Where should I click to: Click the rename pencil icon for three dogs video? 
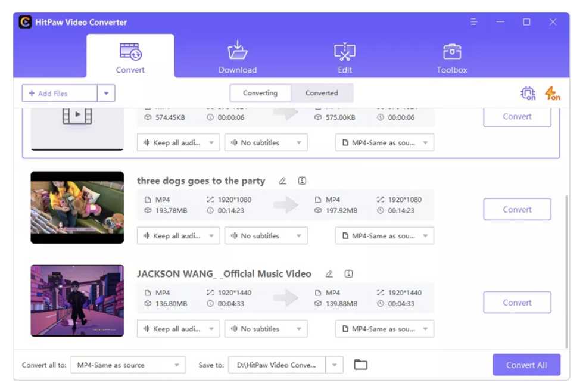(283, 181)
